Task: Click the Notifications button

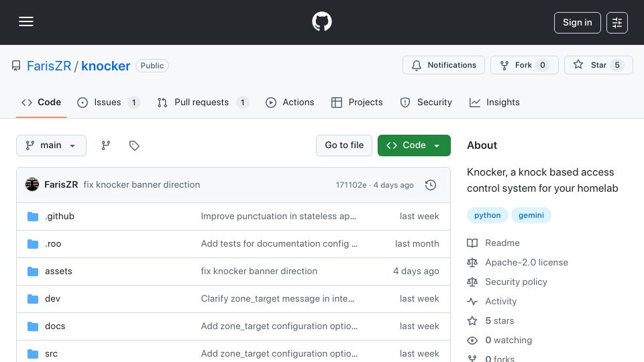Action: (x=443, y=65)
